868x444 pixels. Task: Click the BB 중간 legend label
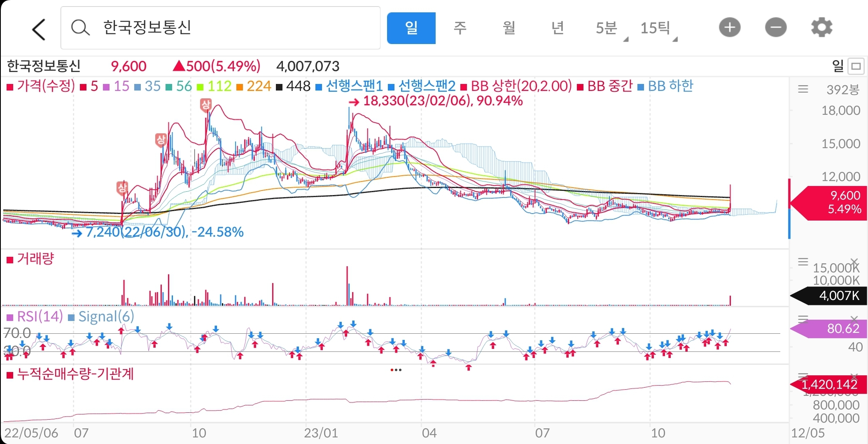click(x=610, y=86)
